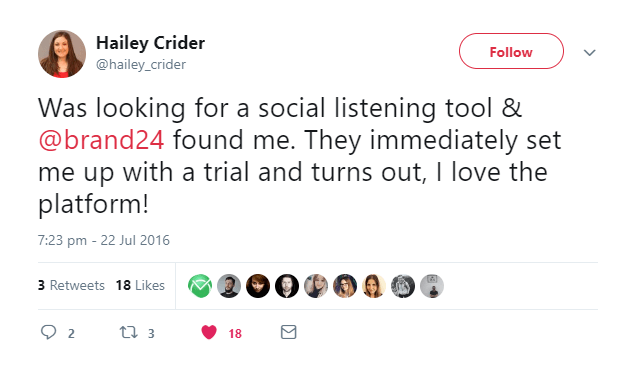The image size is (635, 370).
Task: Click the reply speech bubble icon
Action: click(49, 332)
